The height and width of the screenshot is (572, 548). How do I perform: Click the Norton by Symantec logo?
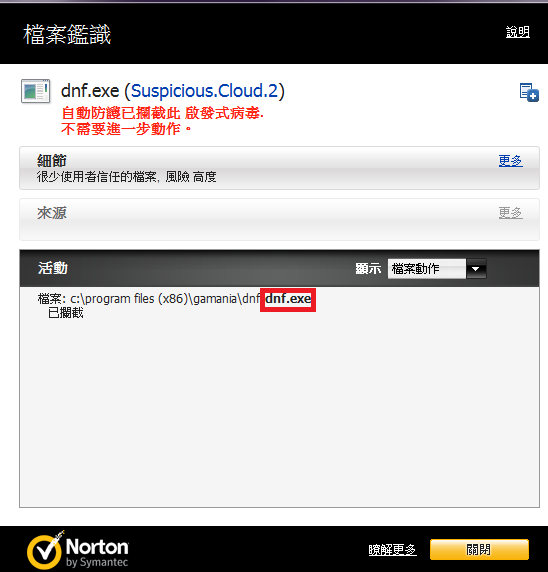pyautogui.click(x=78, y=550)
